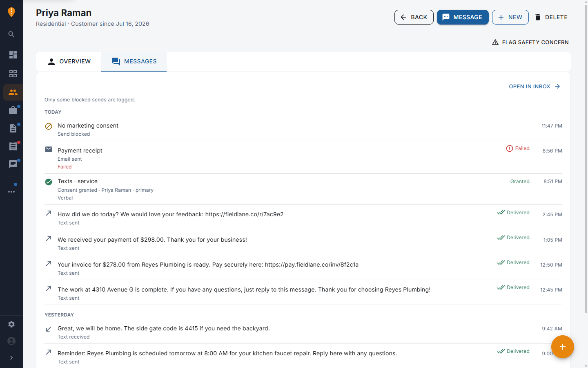
Task: Open the user account avatar icon
Action: coord(11,341)
